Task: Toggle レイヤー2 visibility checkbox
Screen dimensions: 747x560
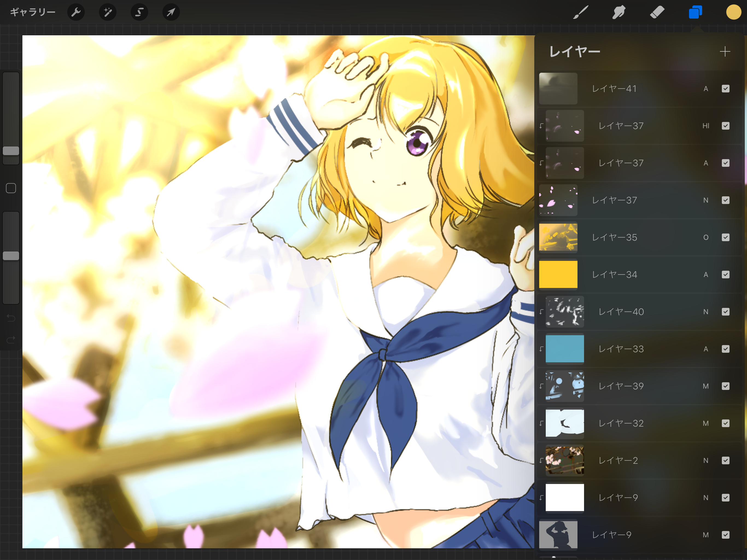Action: tap(725, 460)
